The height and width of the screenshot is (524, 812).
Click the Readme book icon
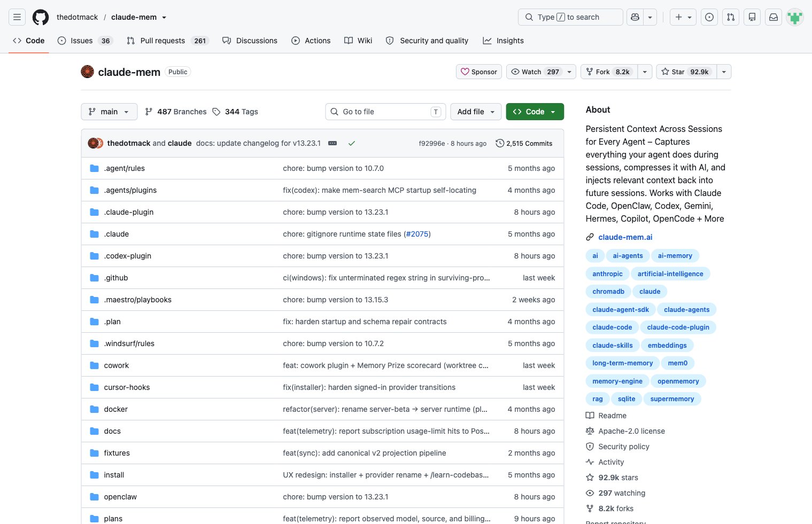590,416
